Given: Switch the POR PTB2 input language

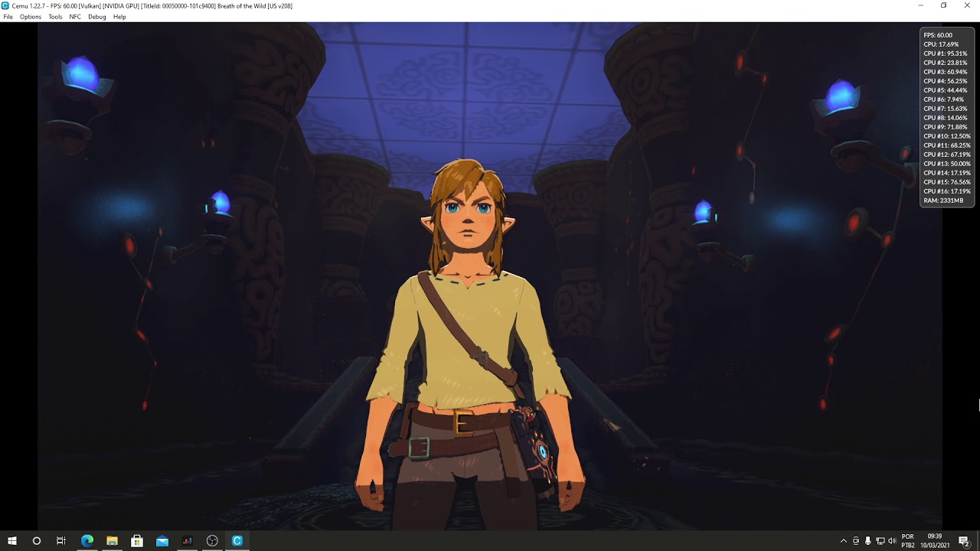Looking at the screenshot, I should tap(908, 541).
